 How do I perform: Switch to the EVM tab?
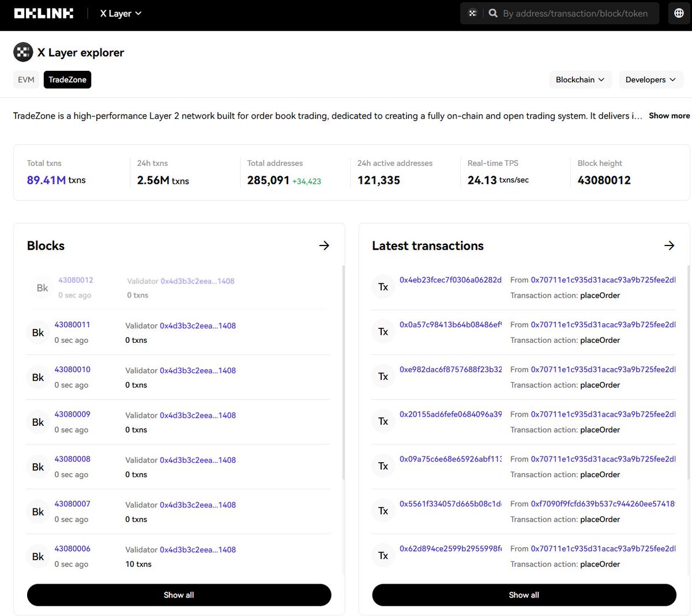pos(26,80)
